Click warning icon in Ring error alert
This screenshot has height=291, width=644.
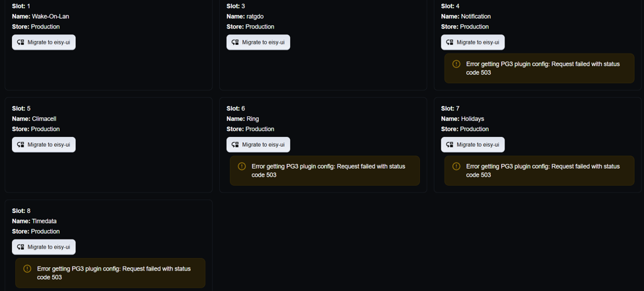(x=242, y=166)
